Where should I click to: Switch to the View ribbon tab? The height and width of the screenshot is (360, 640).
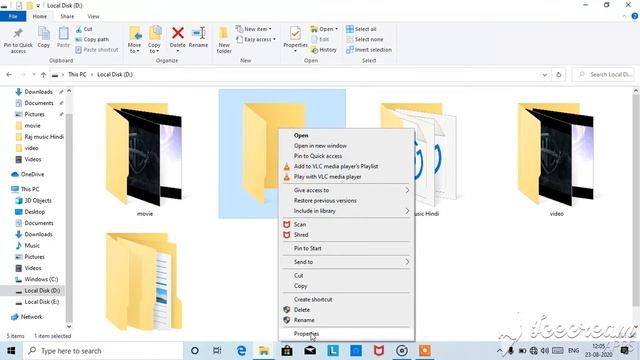93,16
